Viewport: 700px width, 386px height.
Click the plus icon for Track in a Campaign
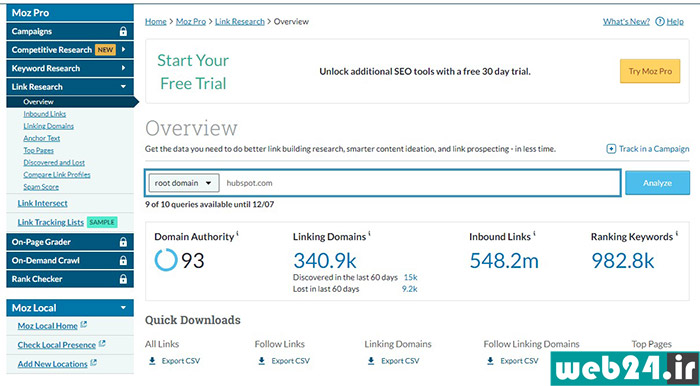click(x=611, y=149)
